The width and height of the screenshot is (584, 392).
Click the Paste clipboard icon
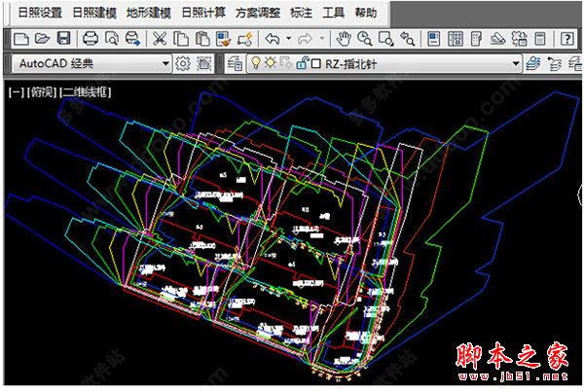point(202,39)
